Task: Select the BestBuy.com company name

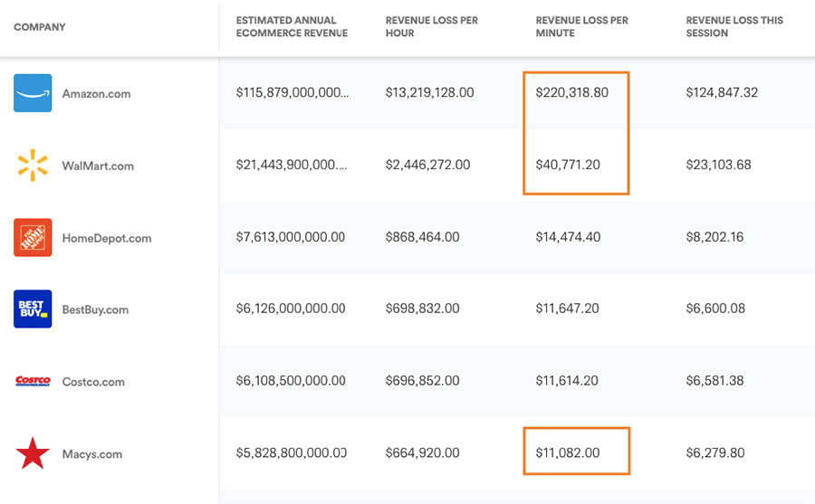Action: point(95,310)
